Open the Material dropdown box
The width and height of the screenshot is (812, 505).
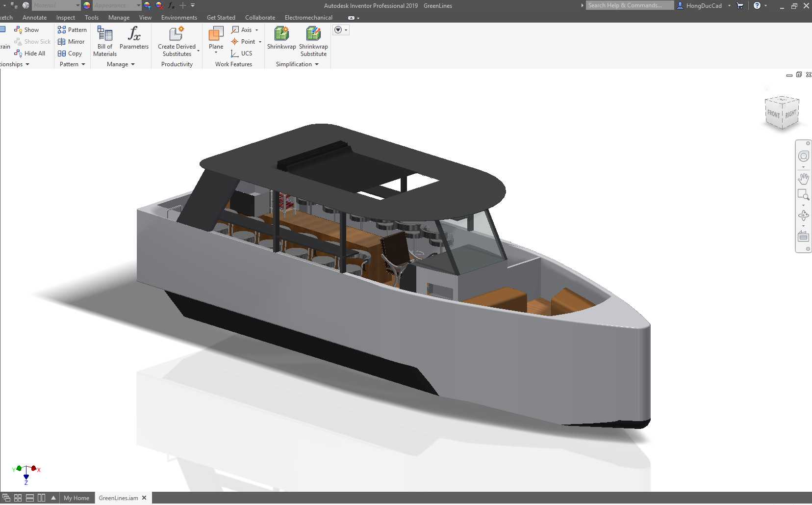click(56, 5)
